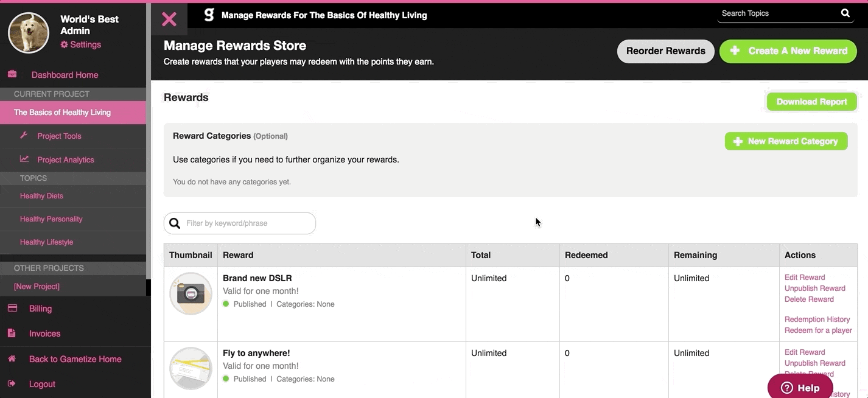The height and width of the screenshot is (398, 868).
Task: Click the briefcase icon beside Dashboard Home
Action: pos(12,74)
